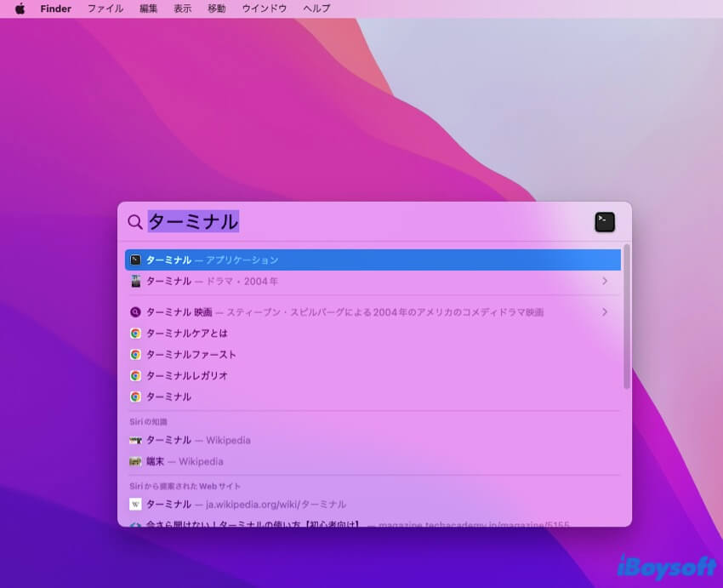Open the 編集 menu
Viewport: 723px width, 588px height.
pyautogui.click(x=149, y=9)
